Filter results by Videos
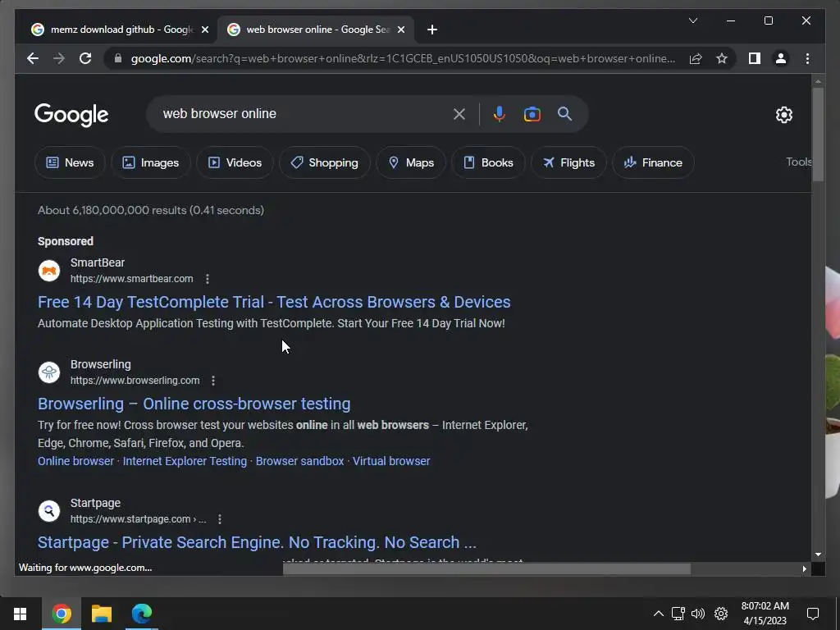This screenshot has width=840, height=630. pyautogui.click(x=235, y=162)
